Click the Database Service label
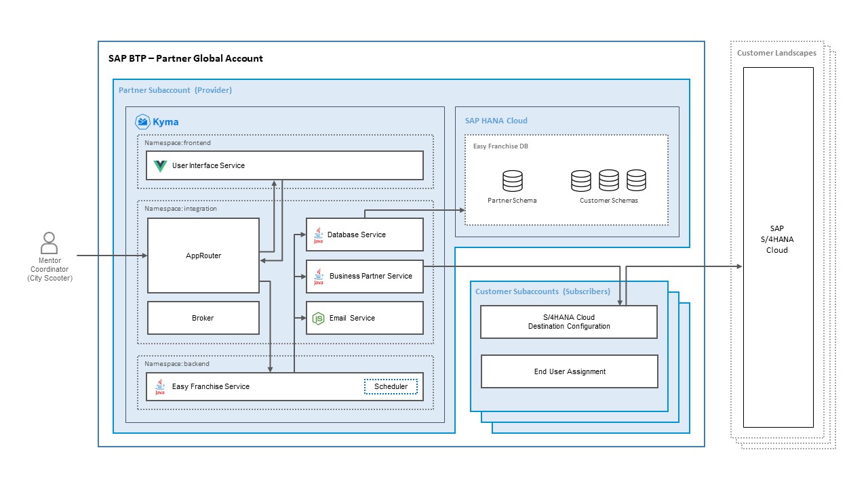Viewport: 868px width, 488px height. point(357,235)
